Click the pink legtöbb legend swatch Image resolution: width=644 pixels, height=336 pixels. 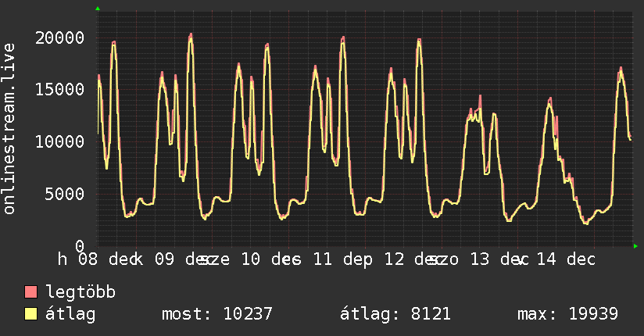pyautogui.click(x=30, y=291)
